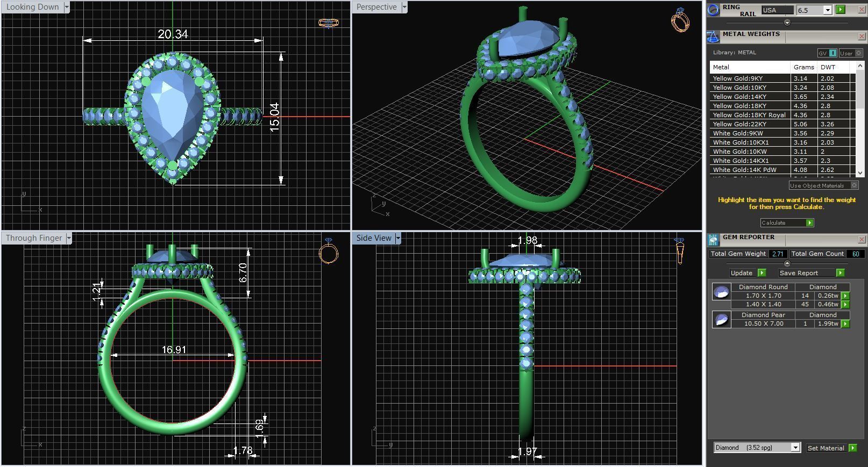This screenshot has width=868, height=467.
Task: Click the Calculate button
Action: point(787,222)
